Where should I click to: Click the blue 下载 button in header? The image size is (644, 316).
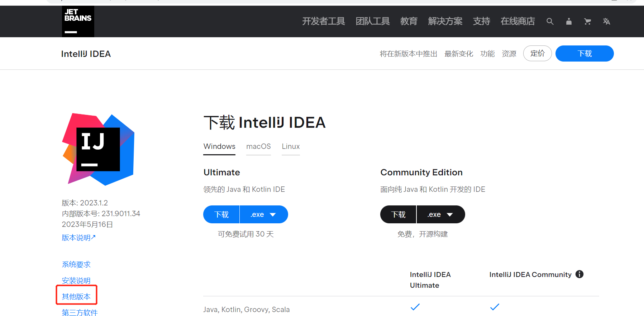point(585,53)
